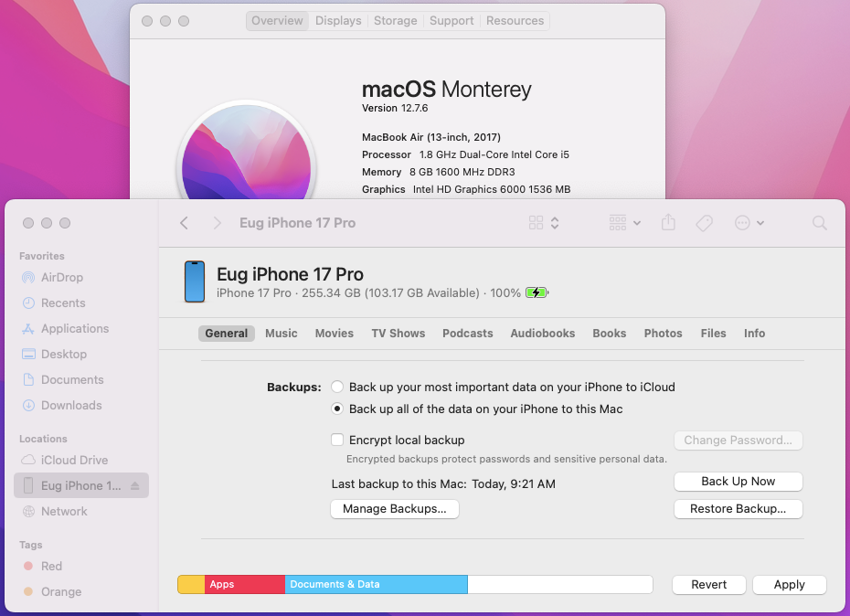Click the blue iPhone device icon

[195, 281]
